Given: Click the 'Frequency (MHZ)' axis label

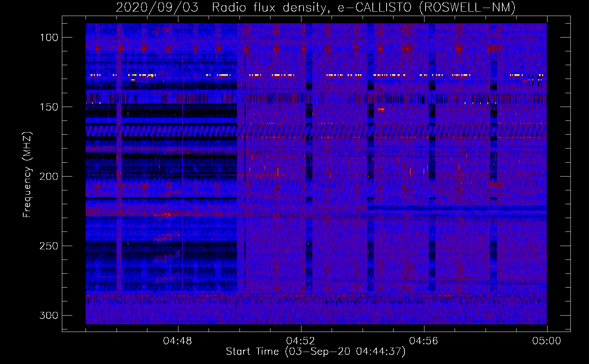Looking at the screenshot, I should tap(27, 175).
